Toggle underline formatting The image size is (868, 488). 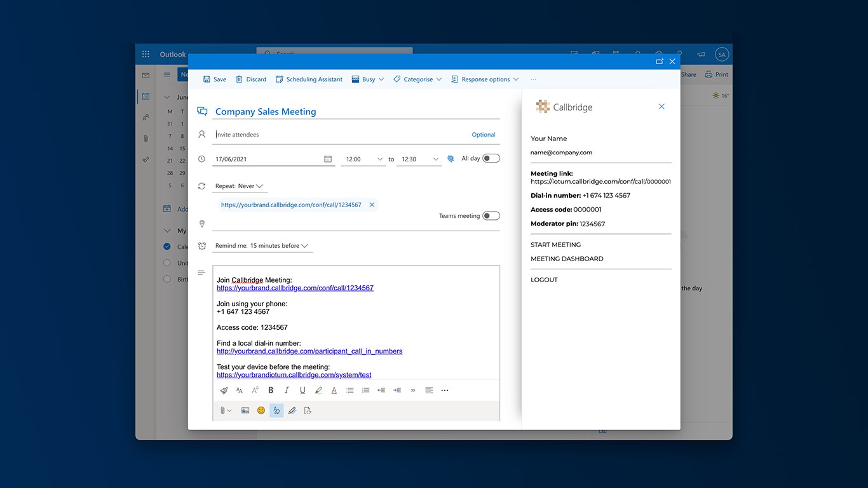click(302, 390)
